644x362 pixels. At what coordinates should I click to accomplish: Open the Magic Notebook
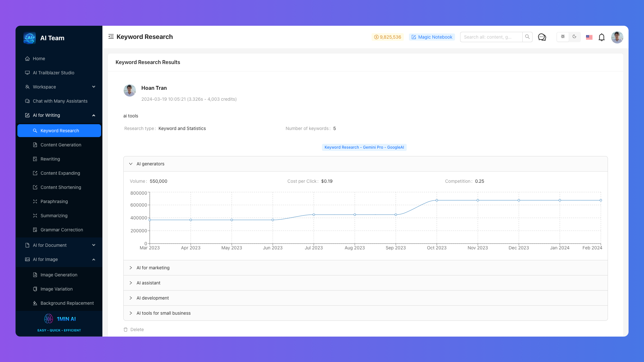click(432, 37)
